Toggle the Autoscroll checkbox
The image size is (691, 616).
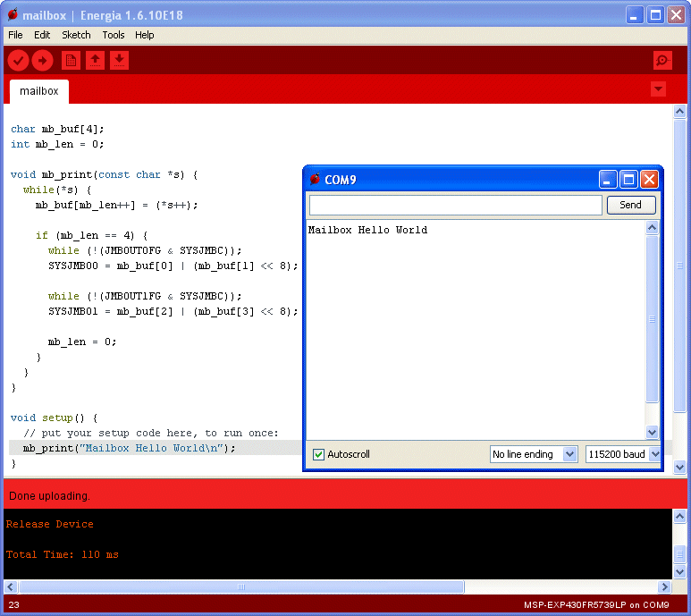318,454
